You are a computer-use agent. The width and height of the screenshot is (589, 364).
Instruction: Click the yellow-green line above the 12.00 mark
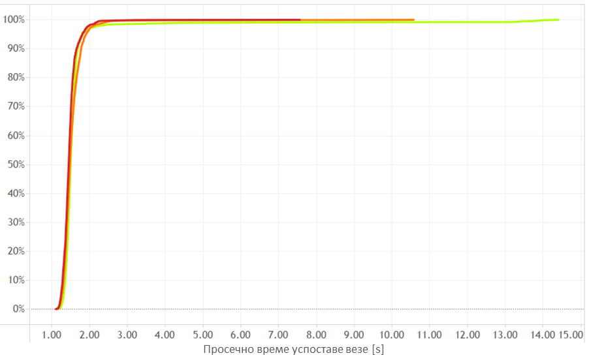coord(467,22)
